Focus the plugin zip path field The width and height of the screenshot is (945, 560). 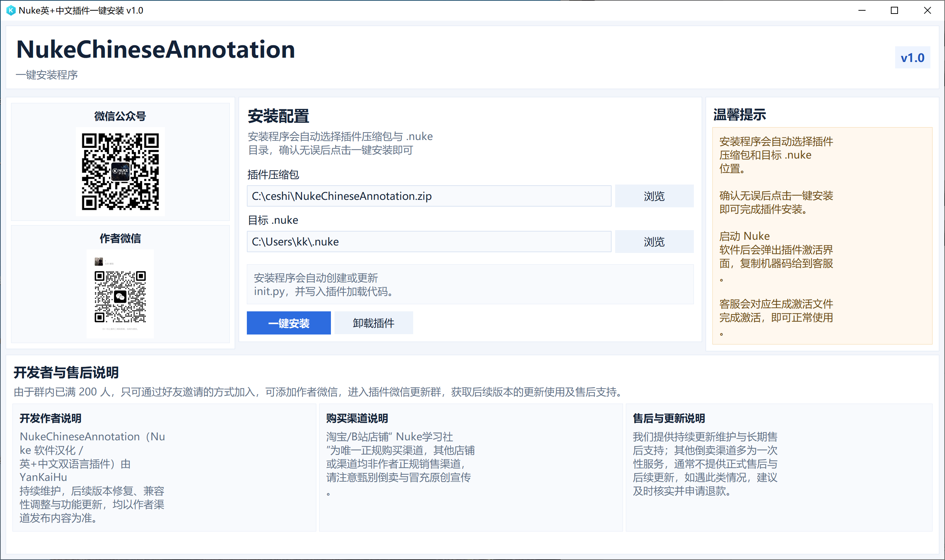pos(429,196)
